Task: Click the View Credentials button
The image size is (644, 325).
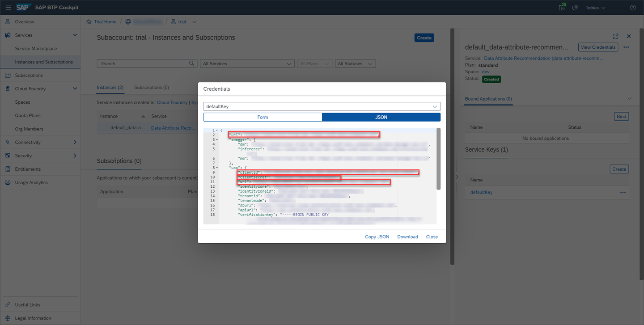Action: (598, 47)
